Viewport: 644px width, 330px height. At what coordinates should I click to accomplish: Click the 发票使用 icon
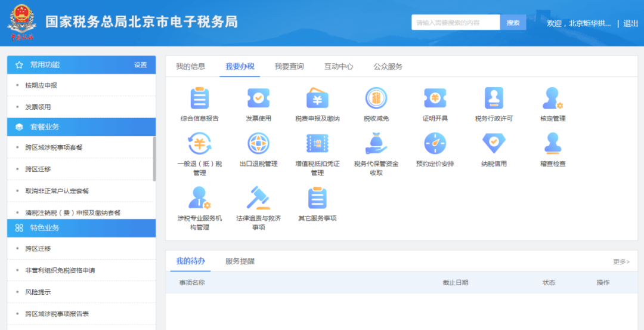258,98
